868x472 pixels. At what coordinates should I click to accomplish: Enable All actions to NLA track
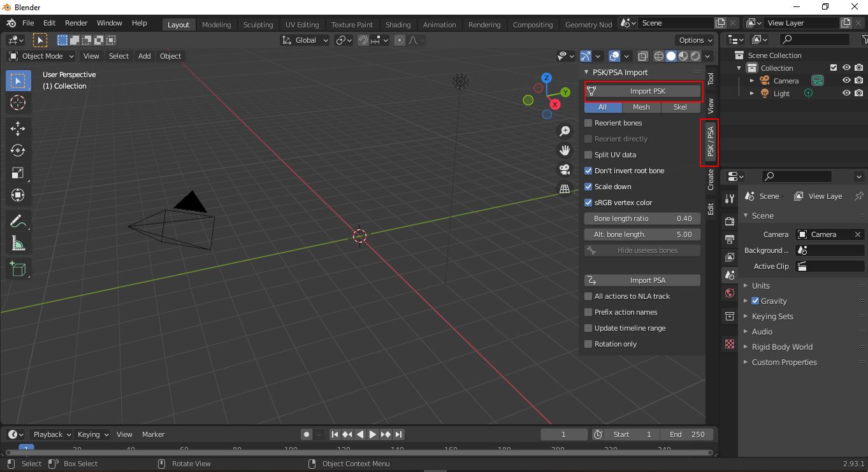point(588,296)
